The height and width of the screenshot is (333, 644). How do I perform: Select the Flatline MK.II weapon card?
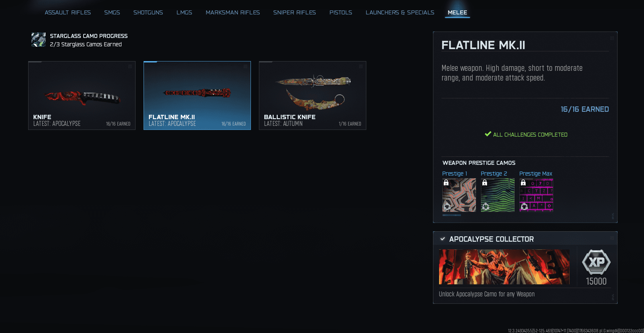pos(197,95)
